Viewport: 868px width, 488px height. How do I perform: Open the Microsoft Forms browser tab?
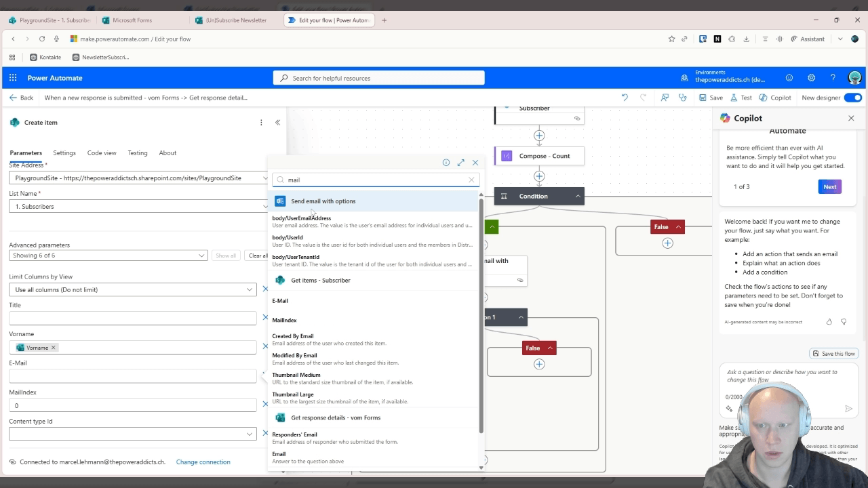(x=132, y=20)
